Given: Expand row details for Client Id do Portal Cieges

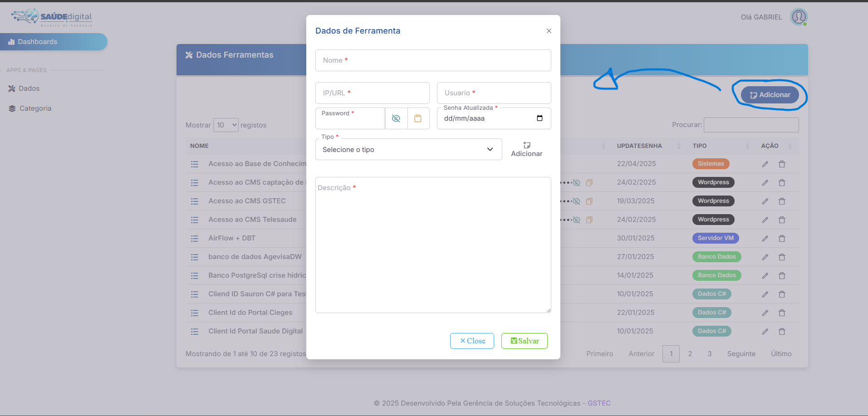Looking at the screenshot, I should point(195,313).
